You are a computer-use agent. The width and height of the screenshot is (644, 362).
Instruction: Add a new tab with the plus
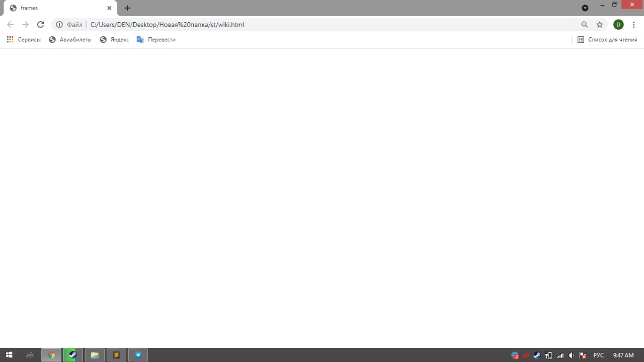click(127, 8)
